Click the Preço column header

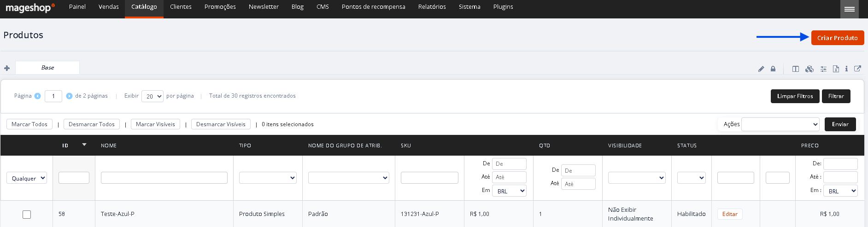pyautogui.click(x=810, y=146)
